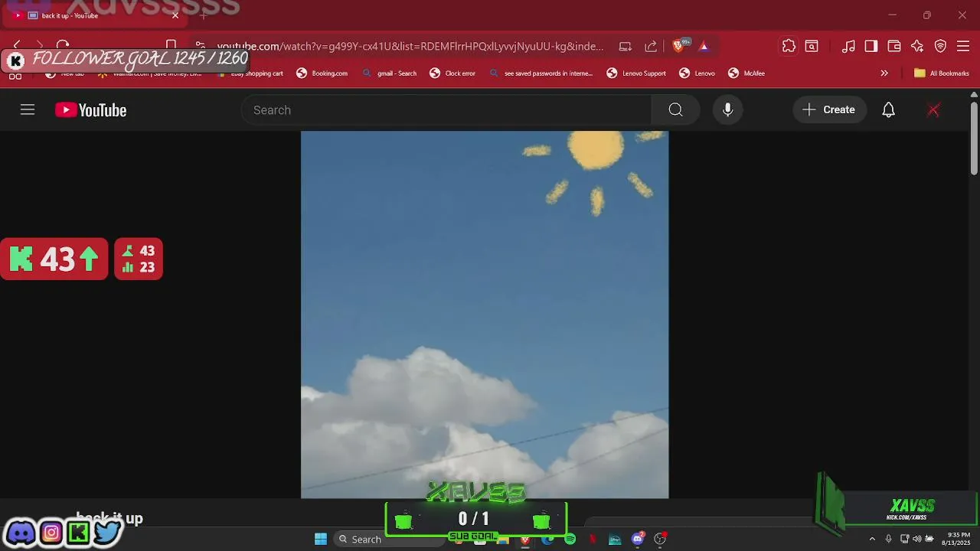Open the Booking.com bookmark
Screen dimensions: 980x551
tap(322, 73)
